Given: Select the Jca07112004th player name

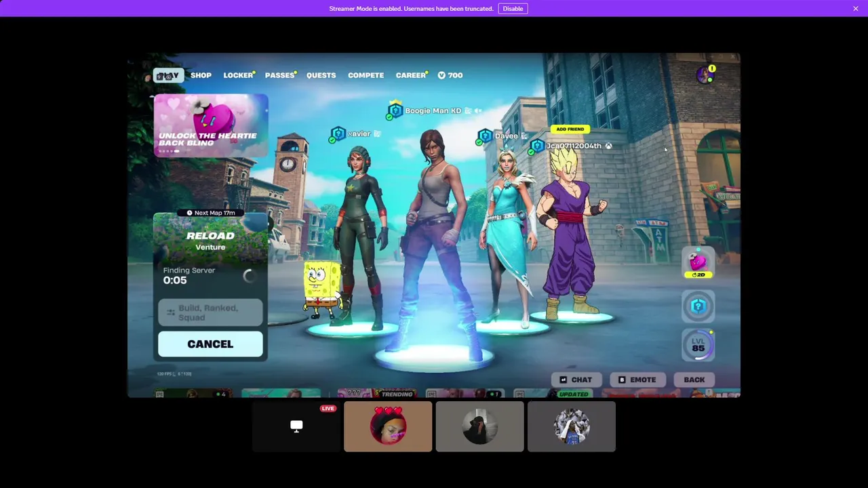Looking at the screenshot, I should click(x=574, y=146).
